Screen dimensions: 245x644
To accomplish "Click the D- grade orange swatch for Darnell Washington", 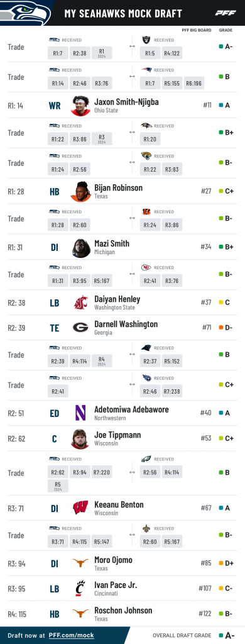I will [220, 328].
